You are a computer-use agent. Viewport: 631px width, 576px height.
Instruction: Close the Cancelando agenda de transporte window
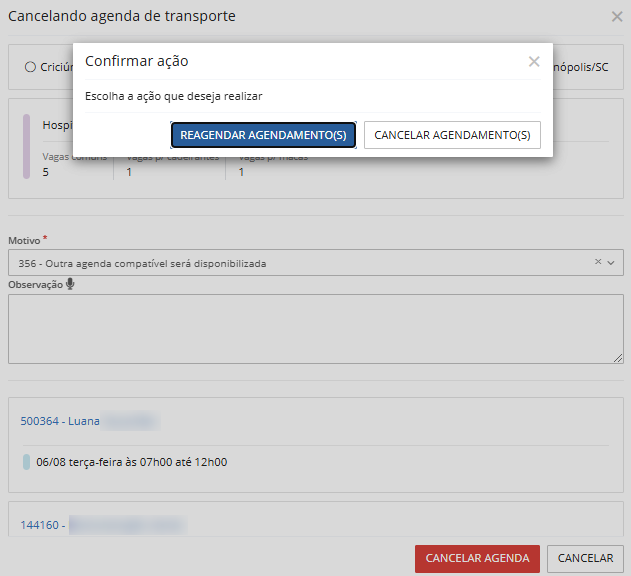pos(617,17)
